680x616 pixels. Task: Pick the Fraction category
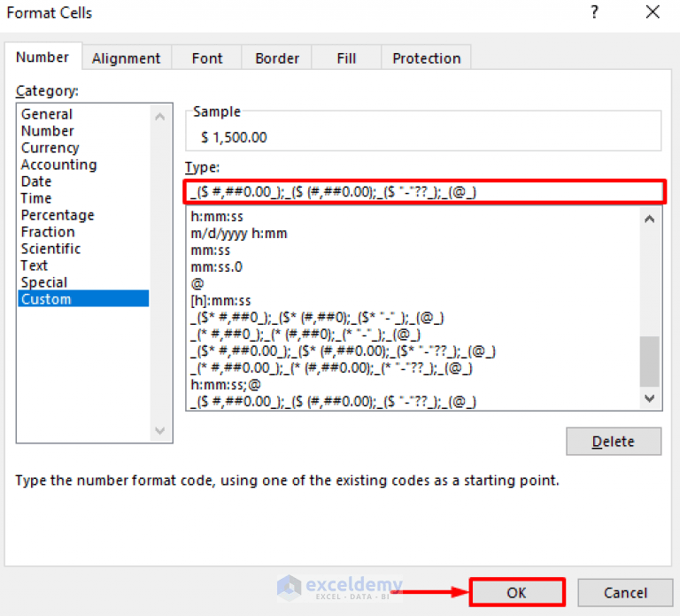coord(83,232)
